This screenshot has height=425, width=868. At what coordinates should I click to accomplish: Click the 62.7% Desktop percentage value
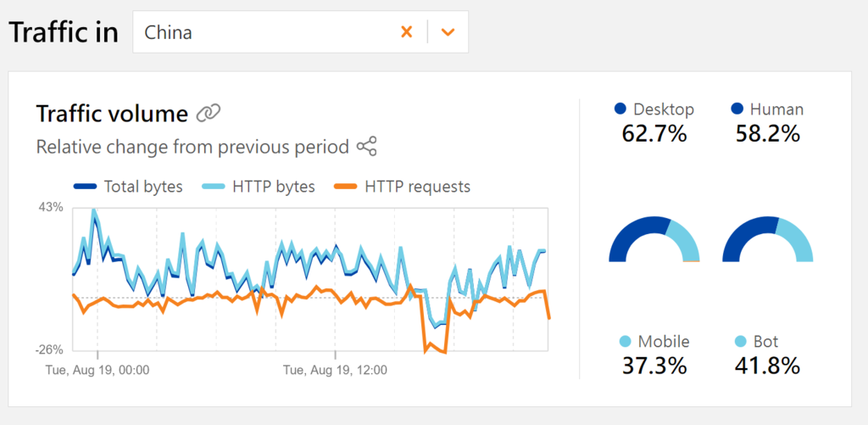(654, 133)
